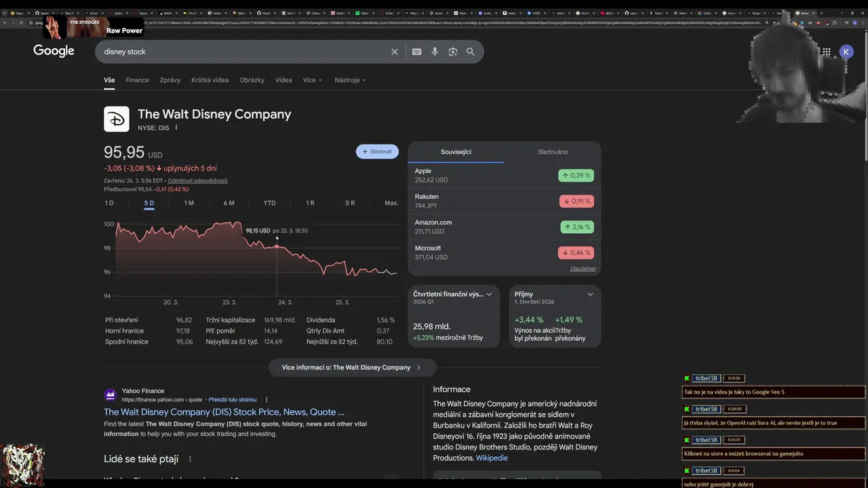Clear the search box with X icon

point(395,52)
